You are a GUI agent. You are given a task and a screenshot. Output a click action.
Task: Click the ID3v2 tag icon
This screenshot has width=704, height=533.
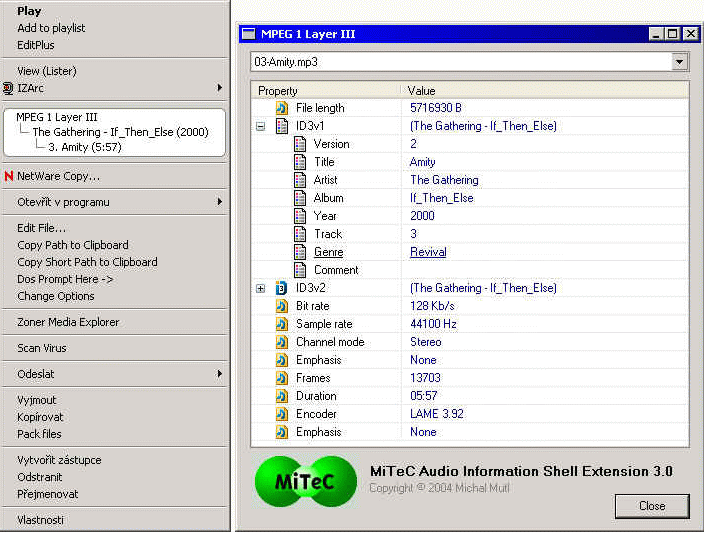282,288
